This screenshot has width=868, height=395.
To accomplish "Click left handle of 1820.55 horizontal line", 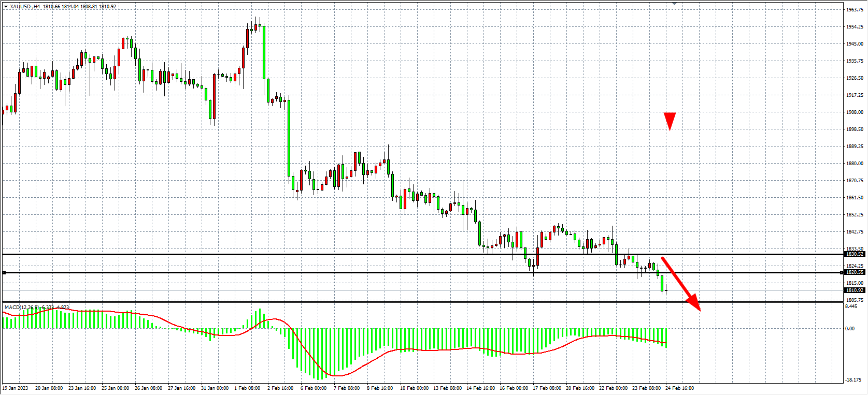I will pyautogui.click(x=4, y=272).
